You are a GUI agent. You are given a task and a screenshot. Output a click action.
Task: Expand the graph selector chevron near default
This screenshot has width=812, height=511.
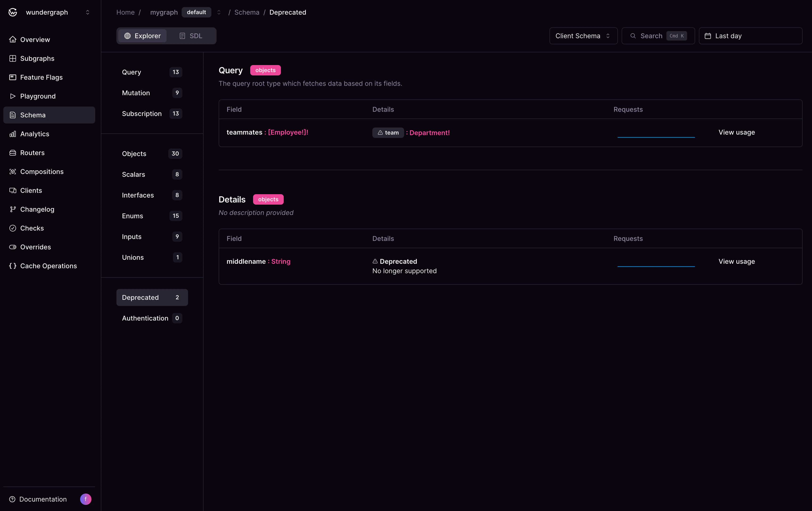218,12
